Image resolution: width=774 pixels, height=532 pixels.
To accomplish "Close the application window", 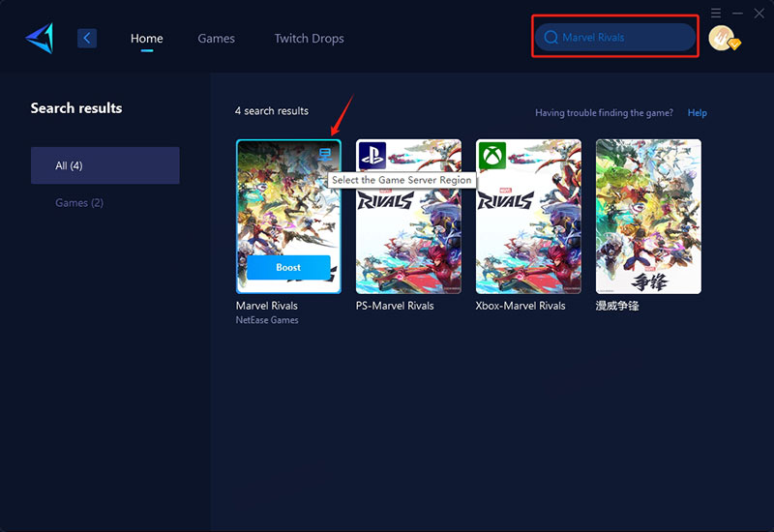I will 759,14.
